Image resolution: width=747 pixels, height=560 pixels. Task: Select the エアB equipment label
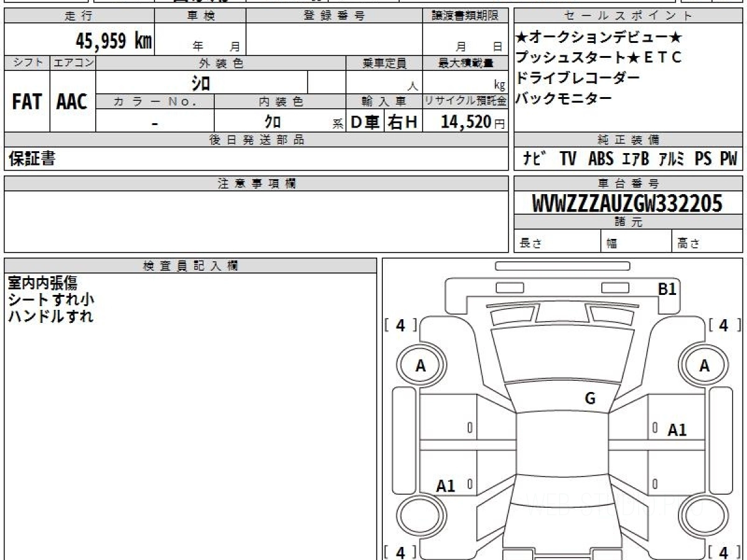coord(636,159)
